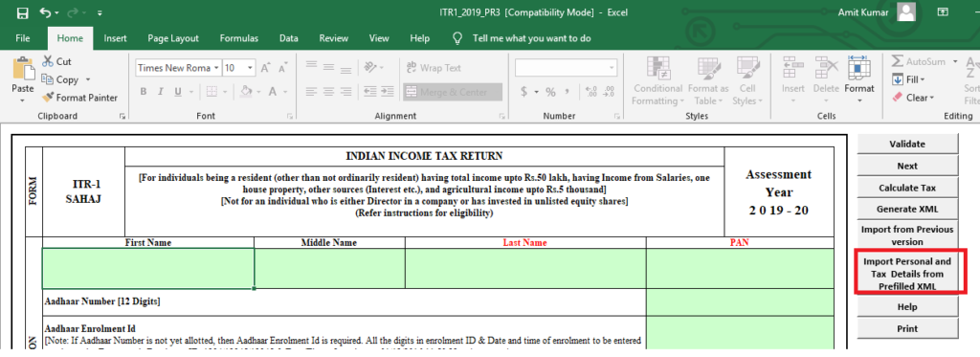Image resolution: width=980 pixels, height=357 pixels.
Task: Apply Percent Style format
Action: (550, 92)
